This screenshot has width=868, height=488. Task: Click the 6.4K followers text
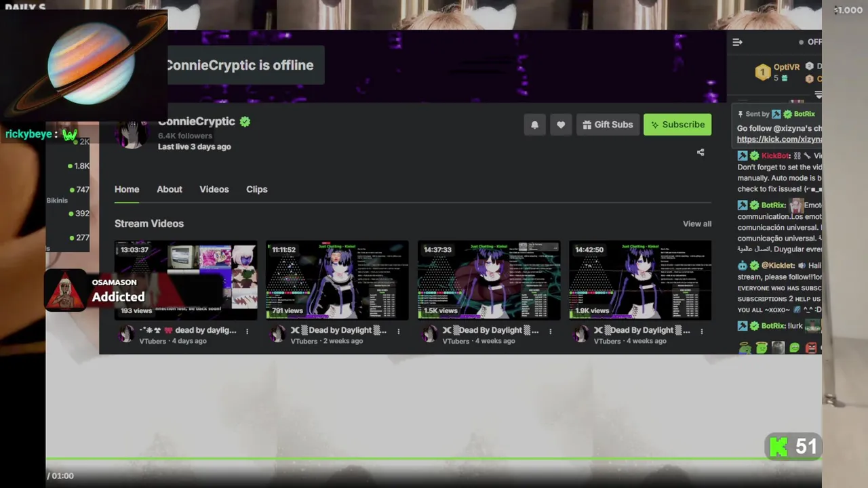tap(185, 136)
